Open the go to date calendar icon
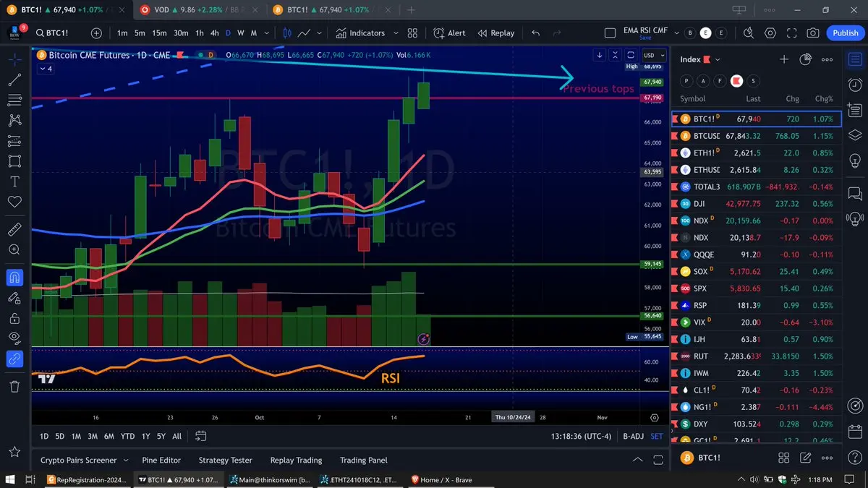 click(x=201, y=436)
